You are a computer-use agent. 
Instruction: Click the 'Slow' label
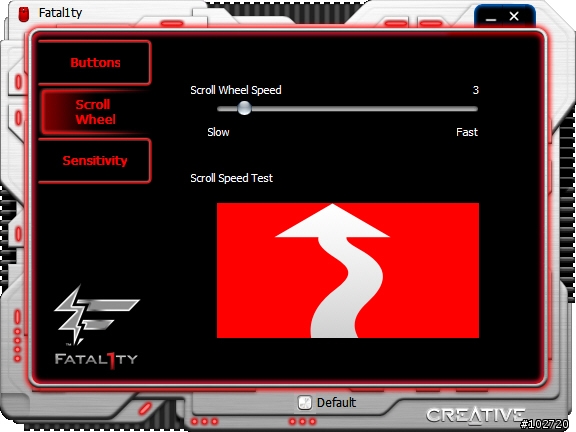218,132
